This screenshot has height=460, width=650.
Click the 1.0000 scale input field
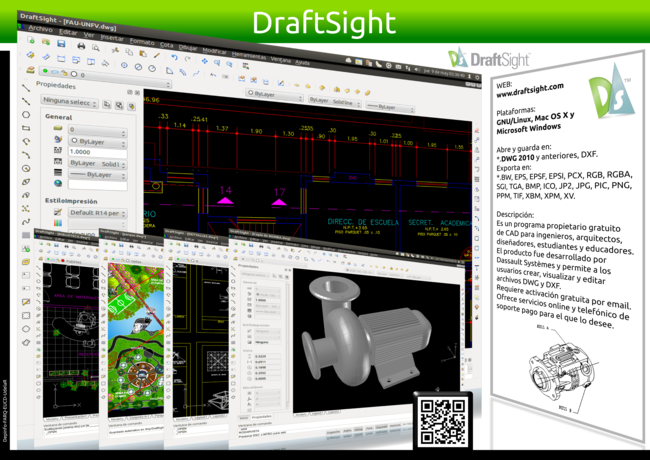click(x=97, y=153)
